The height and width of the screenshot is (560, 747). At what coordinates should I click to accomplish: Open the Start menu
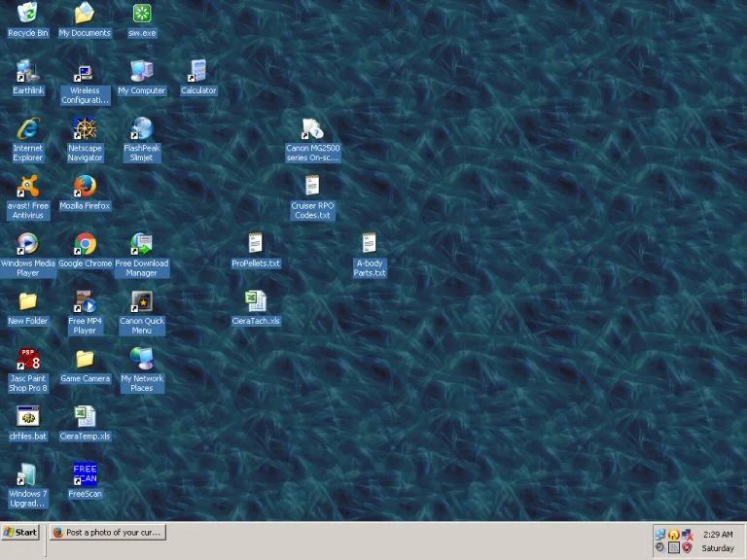coord(20,533)
